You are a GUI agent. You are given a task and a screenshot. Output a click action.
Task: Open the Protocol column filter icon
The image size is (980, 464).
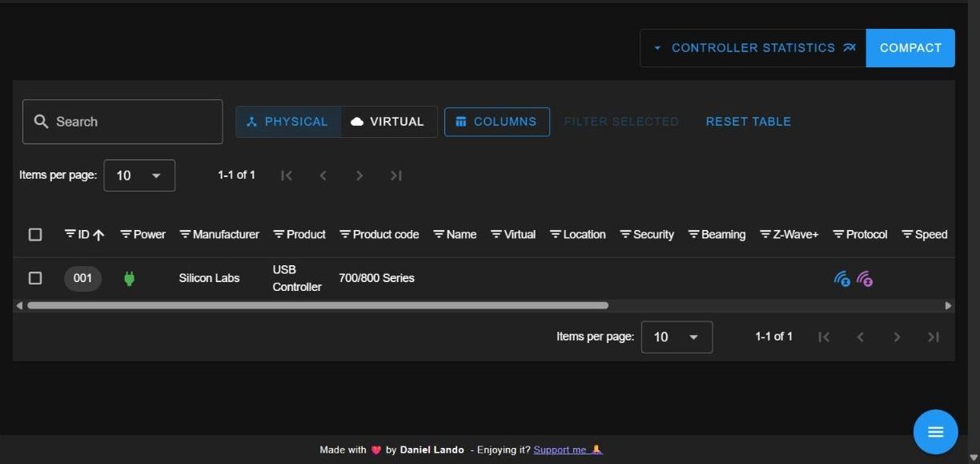click(x=838, y=235)
